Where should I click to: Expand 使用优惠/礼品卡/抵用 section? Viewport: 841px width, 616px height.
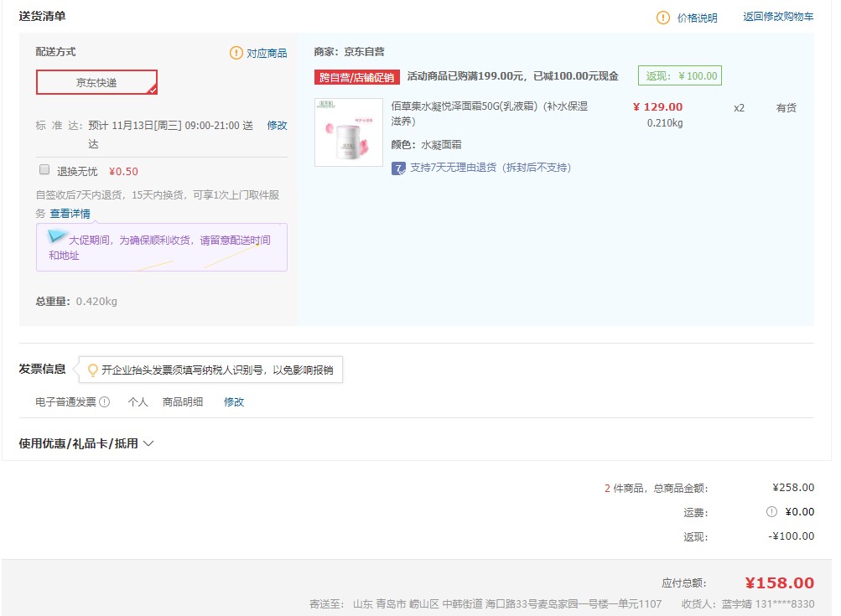[x=86, y=443]
